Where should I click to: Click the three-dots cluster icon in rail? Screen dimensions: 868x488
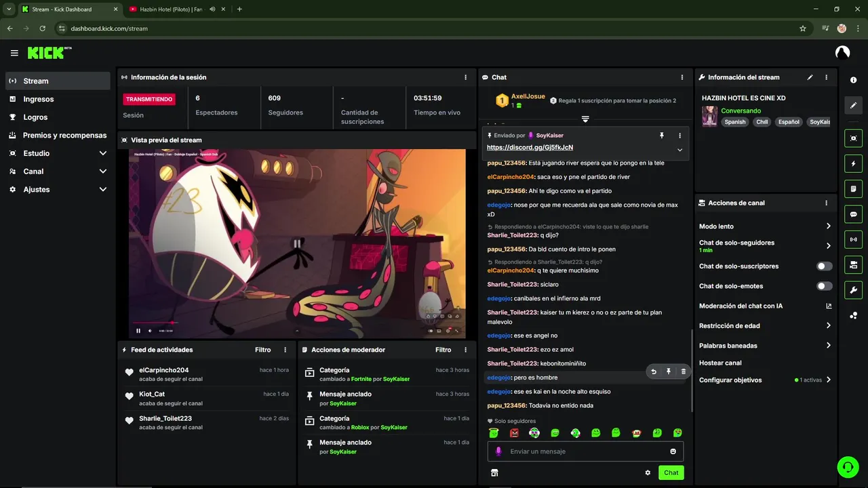pos(853,315)
